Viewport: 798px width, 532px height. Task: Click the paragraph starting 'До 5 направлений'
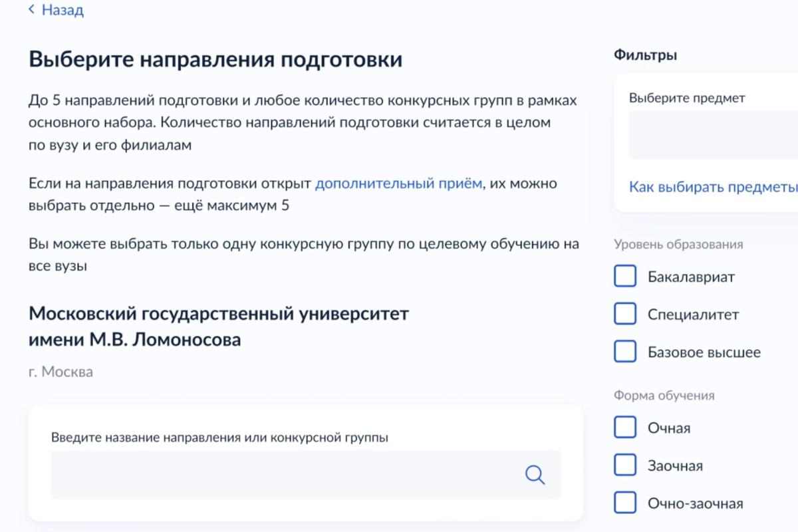tap(303, 123)
